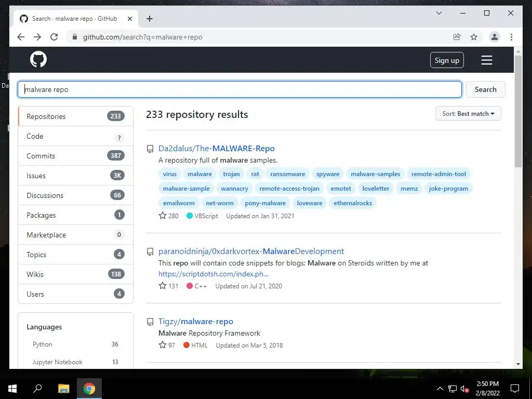Screen dimensions: 532x399
Task: Click the page vertical scrollbar thumb
Action: tap(518, 111)
